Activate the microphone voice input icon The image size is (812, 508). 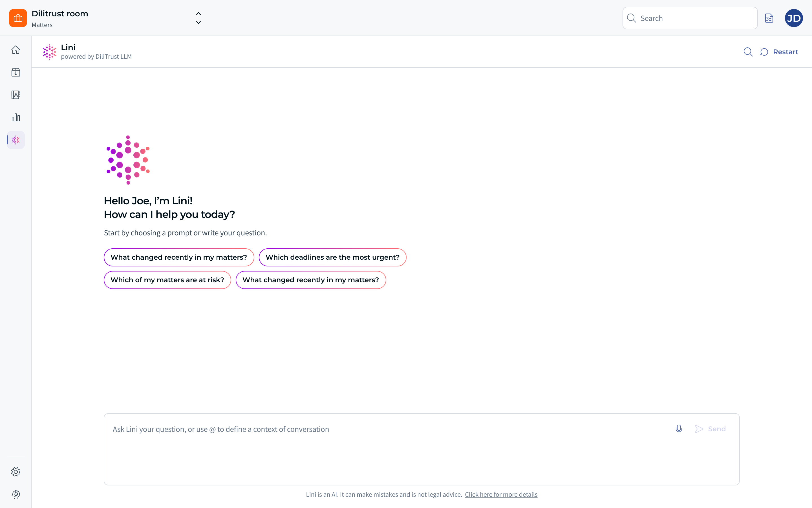point(679,429)
